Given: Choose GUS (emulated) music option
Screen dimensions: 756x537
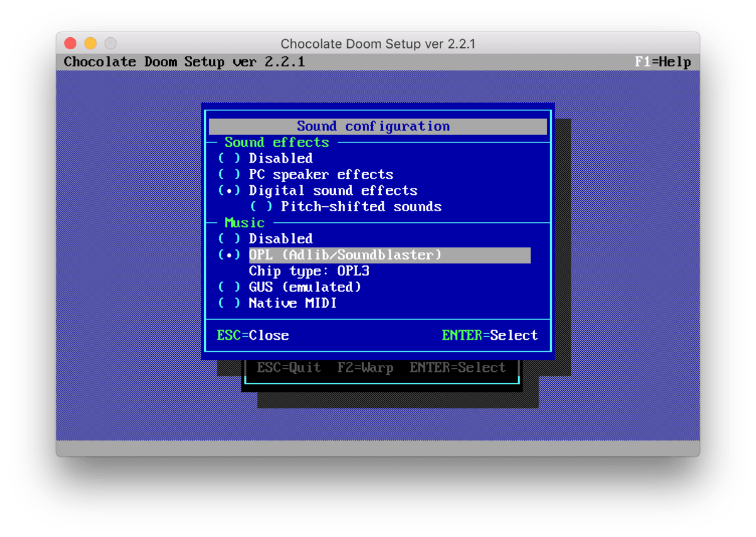Looking at the screenshot, I should click(289, 287).
